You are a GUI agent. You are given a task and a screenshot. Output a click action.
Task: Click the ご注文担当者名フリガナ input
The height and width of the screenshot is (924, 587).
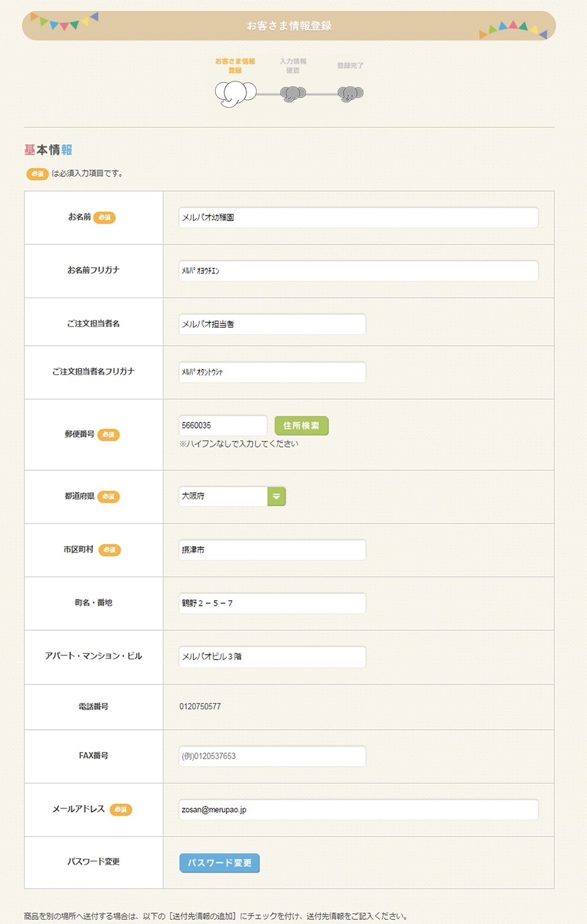(272, 372)
